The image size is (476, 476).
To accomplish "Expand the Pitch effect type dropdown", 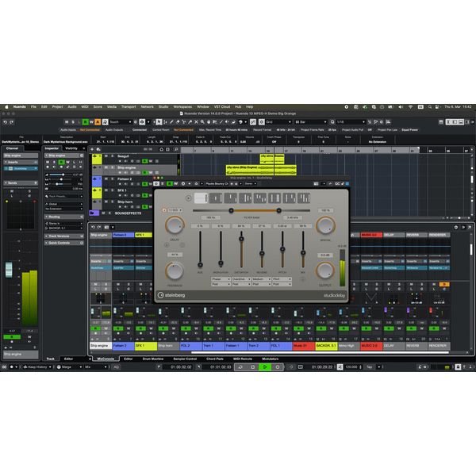I will (x=283, y=279).
